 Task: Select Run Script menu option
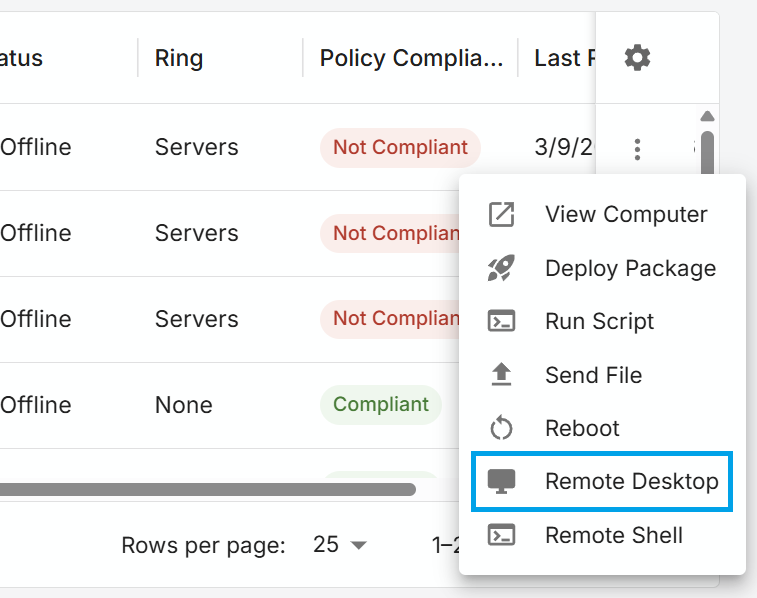pos(599,321)
